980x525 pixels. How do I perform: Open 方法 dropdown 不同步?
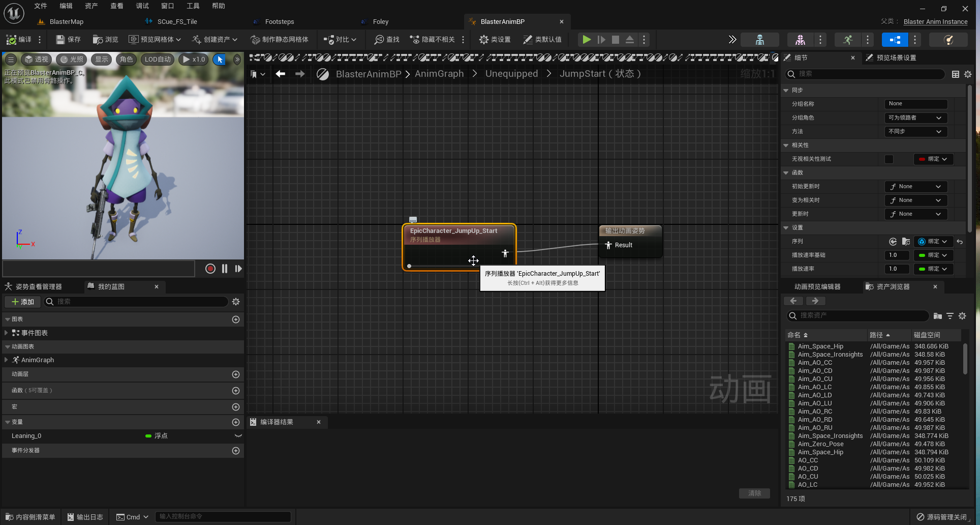[916, 131]
